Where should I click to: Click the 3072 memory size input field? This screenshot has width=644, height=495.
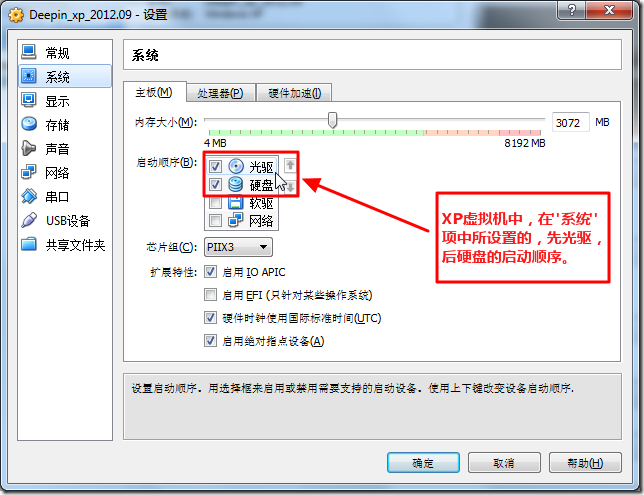(x=570, y=122)
